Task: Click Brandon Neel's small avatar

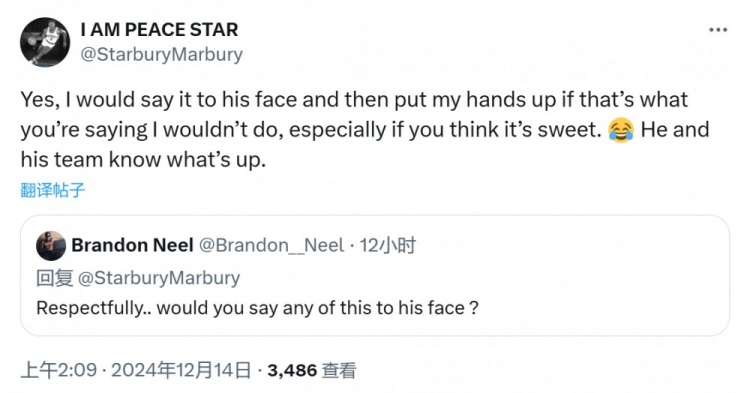Action: pos(51,246)
